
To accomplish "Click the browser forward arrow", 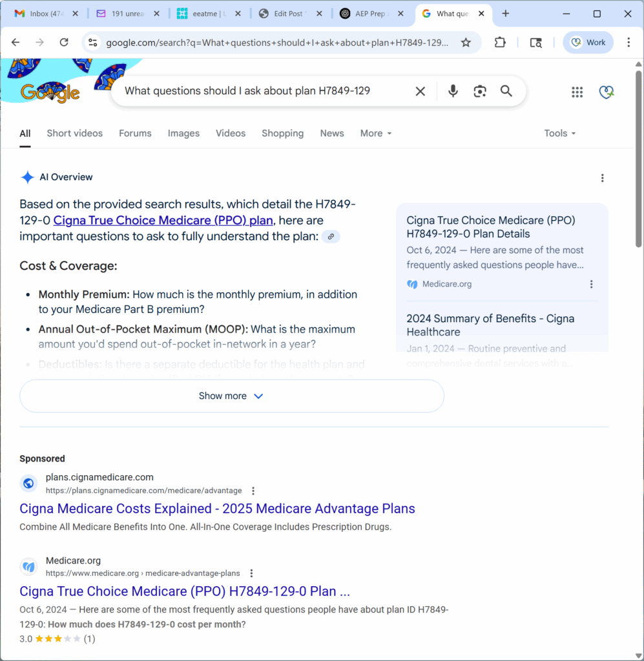I will 39,42.
